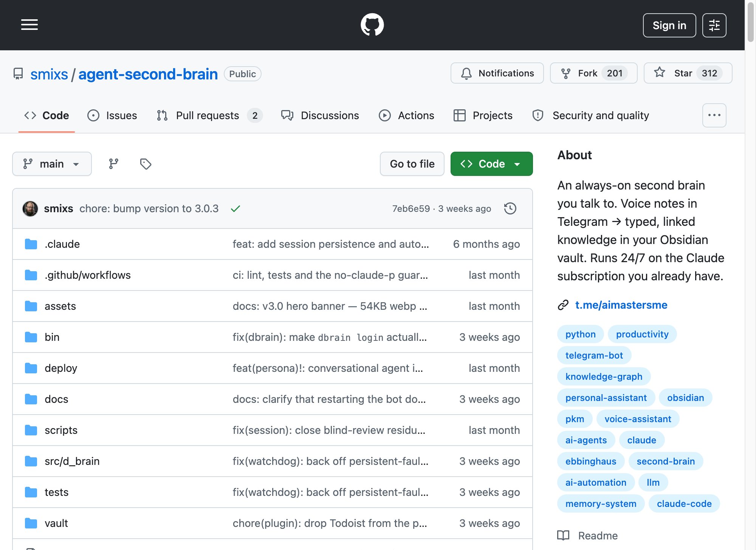The height and width of the screenshot is (550, 756).
Task: Open the .claude folder icon
Action: [31, 244]
